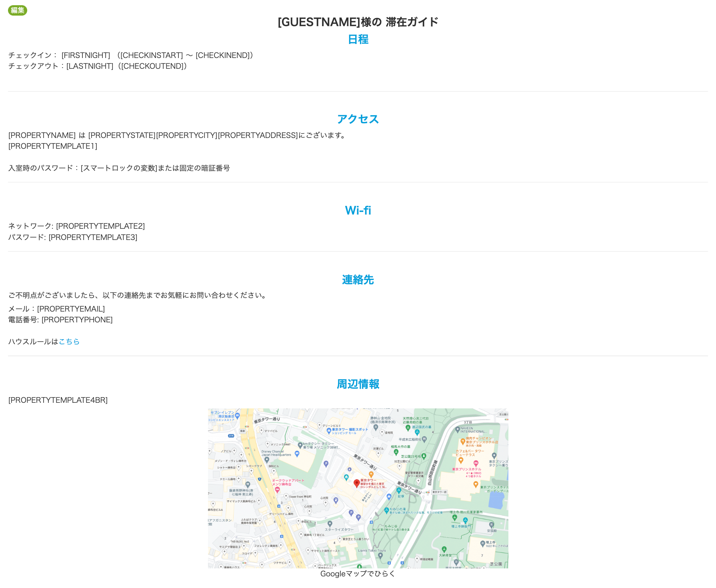This screenshot has width=716, height=588.
Task: Click the アクセス section heading
Action: pos(358,119)
